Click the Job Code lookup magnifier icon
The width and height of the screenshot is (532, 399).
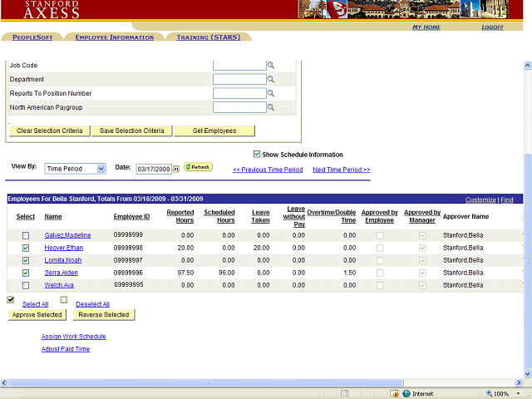(x=270, y=66)
